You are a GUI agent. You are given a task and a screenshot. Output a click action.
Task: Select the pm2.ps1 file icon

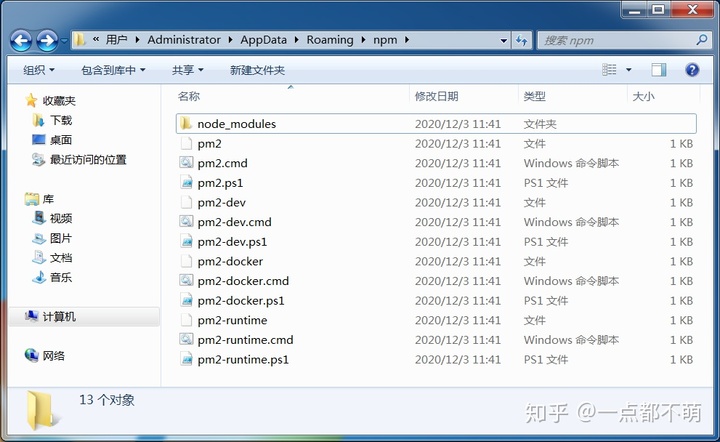(x=186, y=182)
